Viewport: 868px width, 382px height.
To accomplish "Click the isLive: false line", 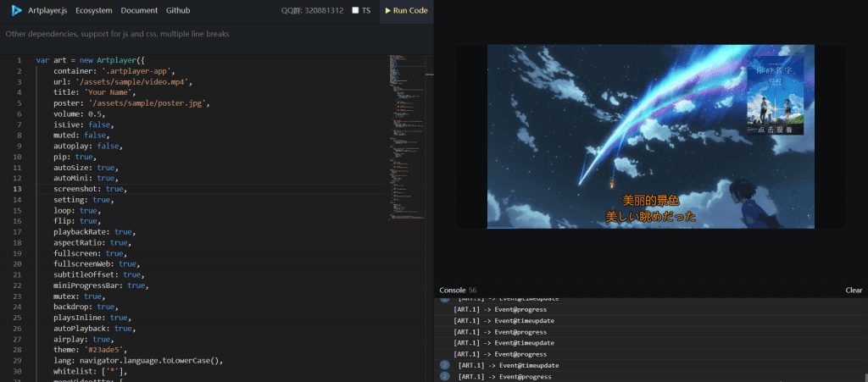I will [x=84, y=125].
